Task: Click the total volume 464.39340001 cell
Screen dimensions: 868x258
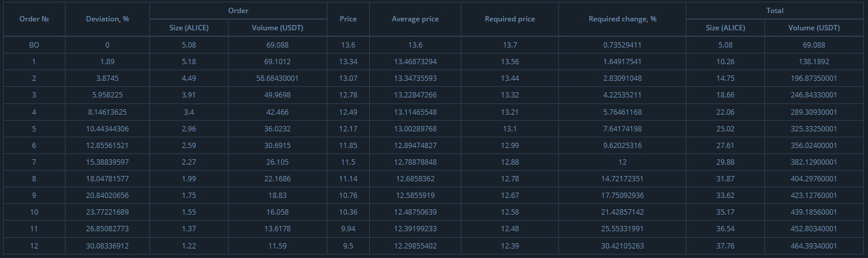Action: click(814, 246)
